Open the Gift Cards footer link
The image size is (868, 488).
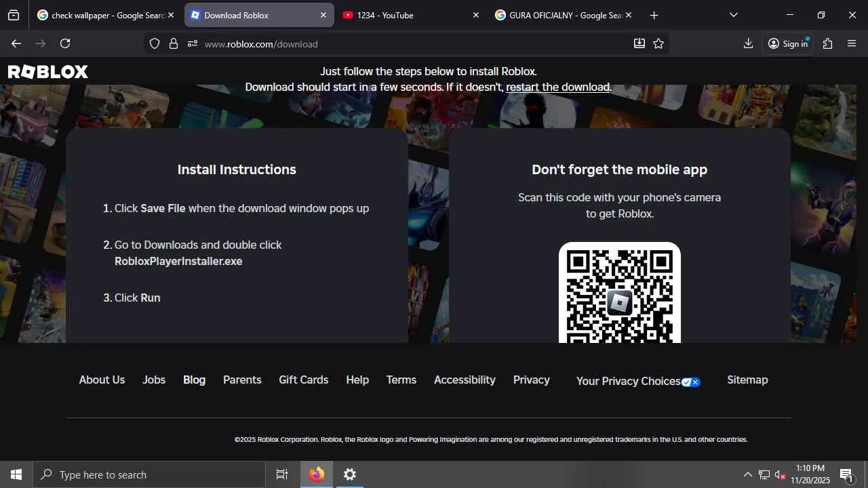point(304,380)
